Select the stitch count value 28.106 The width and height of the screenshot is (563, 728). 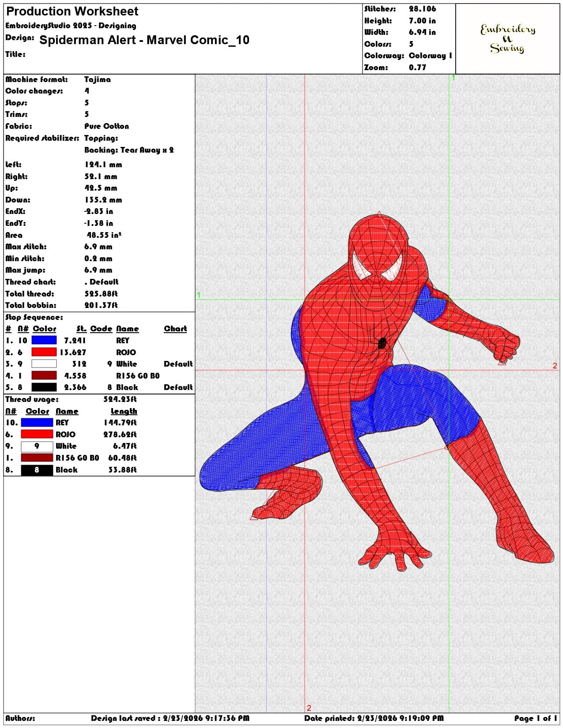coord(422,9)
